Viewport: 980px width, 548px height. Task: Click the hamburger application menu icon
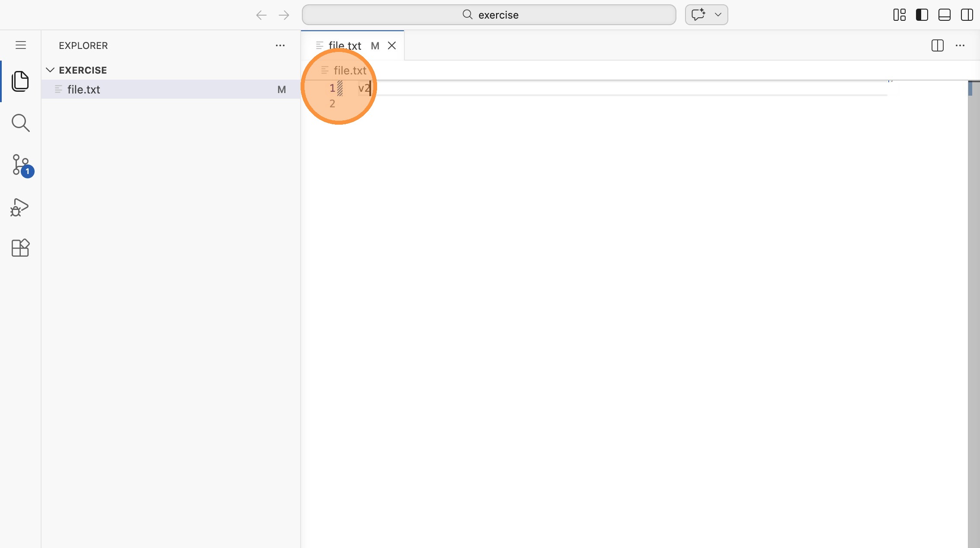pyautogui.click(x=20, y=45)
